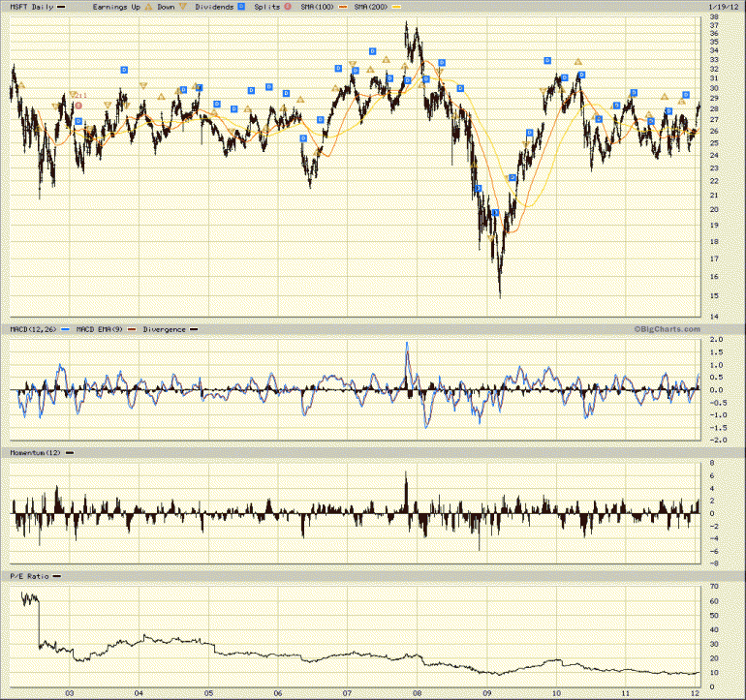
Task: Click the "38" price axis label
Action: coord(714,16)
